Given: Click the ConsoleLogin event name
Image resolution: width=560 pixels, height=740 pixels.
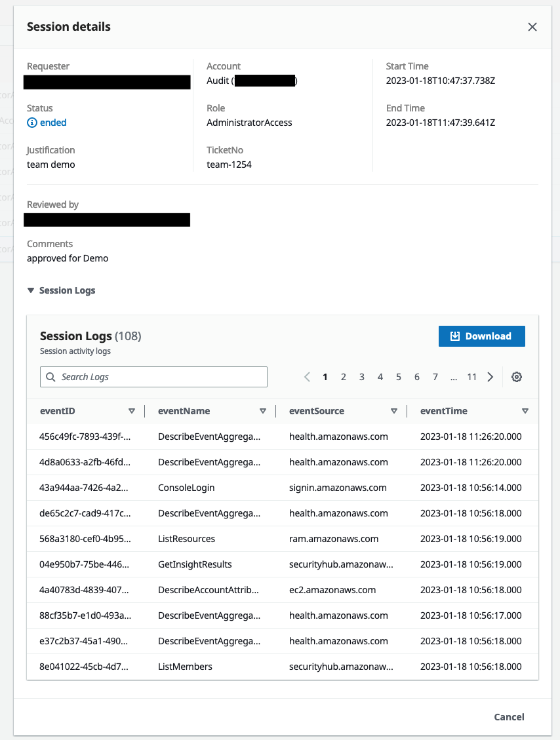Looking at the screenshot, I should (186, 488).
